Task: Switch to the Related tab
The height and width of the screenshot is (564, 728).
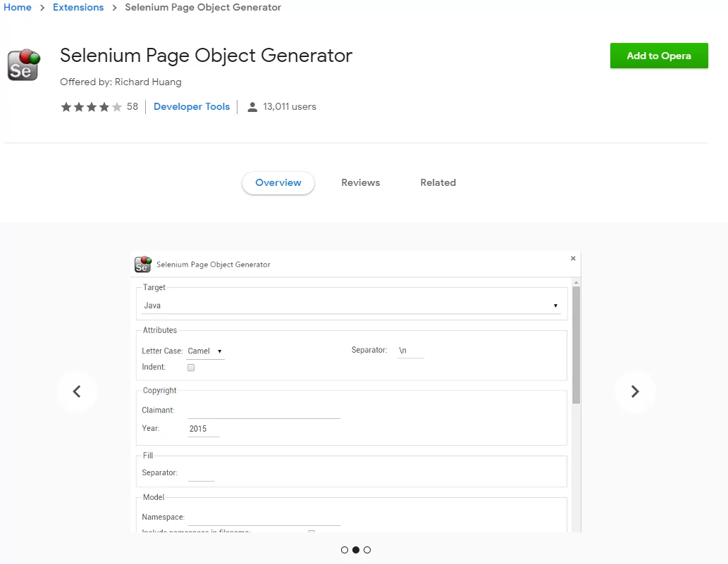Action: [x=438, y=183]
